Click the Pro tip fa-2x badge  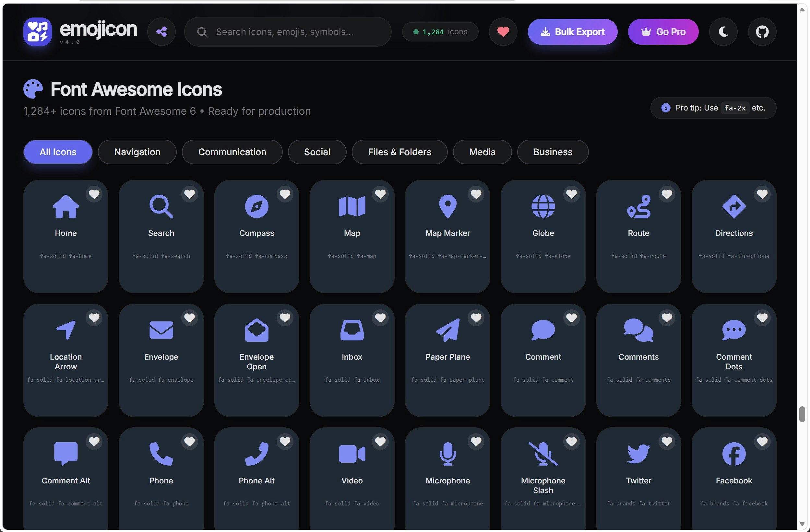[x=713, y=108]
